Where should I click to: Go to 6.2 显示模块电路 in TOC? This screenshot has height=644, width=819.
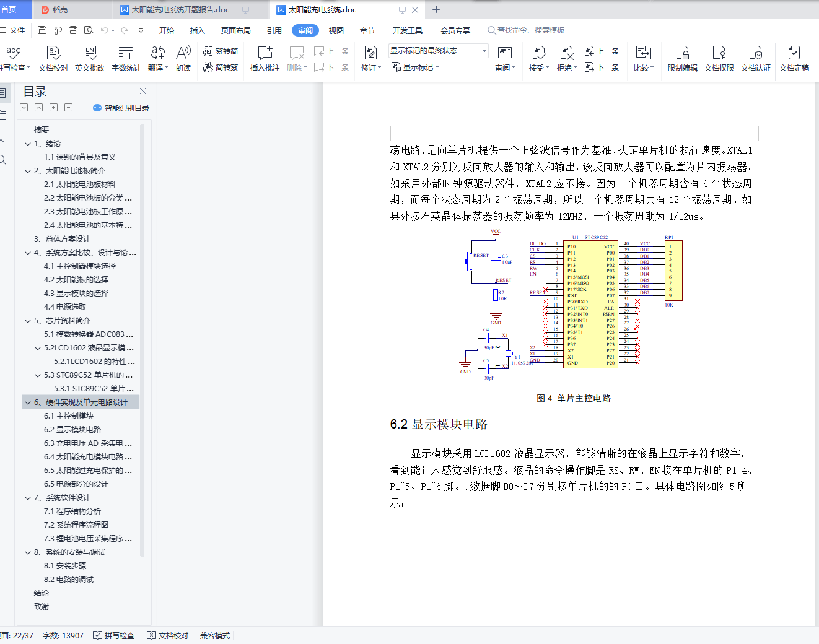[x=72, y=430]
